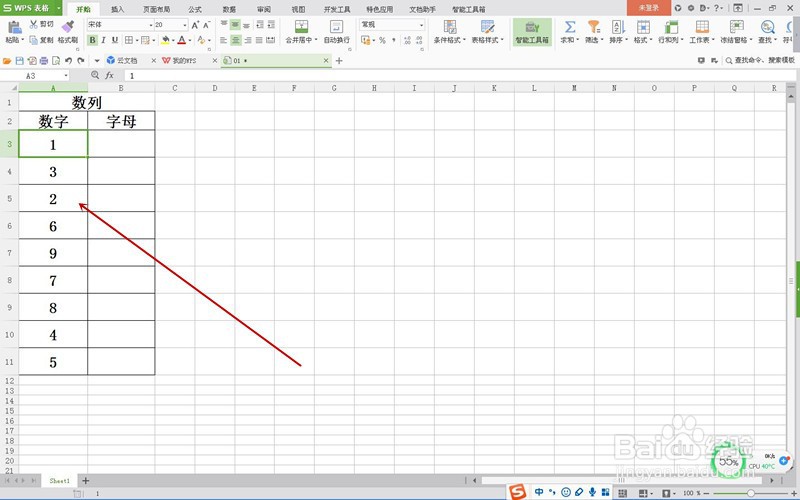This screenshot has height=500, width=800.
Task: Decrease font size with A- icon
Action: tap(207, 24)
